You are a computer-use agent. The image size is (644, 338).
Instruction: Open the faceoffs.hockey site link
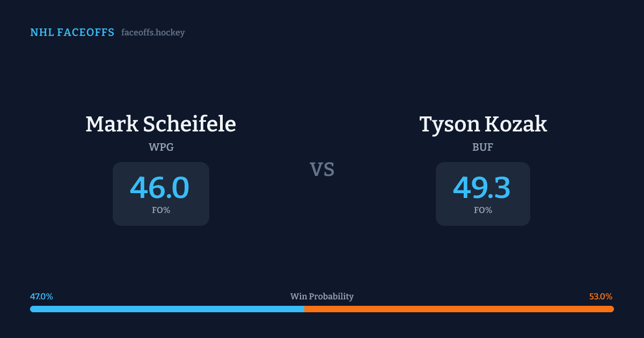point(153,33)
